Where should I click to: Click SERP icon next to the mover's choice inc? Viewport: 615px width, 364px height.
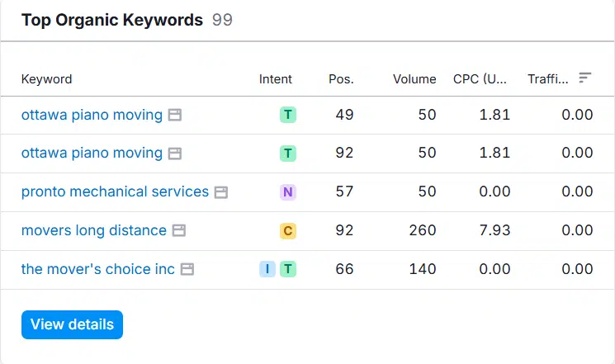pos(187,269)
